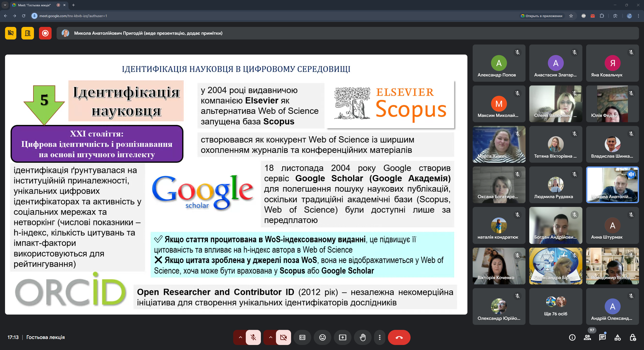Viewport: 644px width, 350px height.
Task: Open meeting details info icon
Action: point(572,337)
